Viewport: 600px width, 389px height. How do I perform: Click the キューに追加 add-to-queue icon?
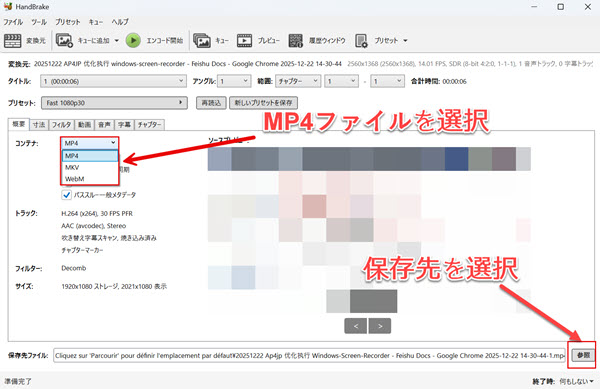(x=64, y=41)
